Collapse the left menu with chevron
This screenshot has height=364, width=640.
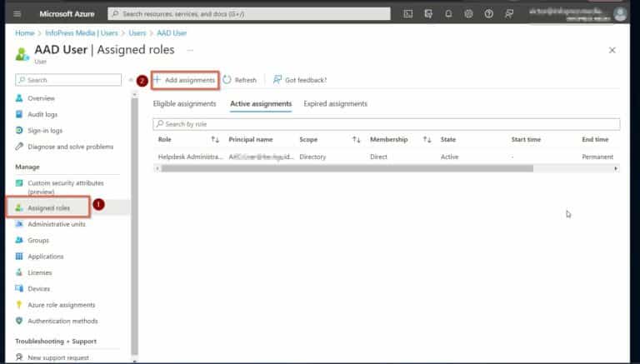coord(131,80)
